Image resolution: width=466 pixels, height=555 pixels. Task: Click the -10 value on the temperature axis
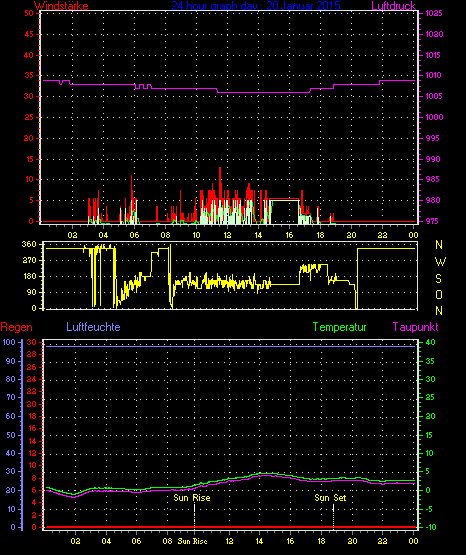[x=430, y=527]
